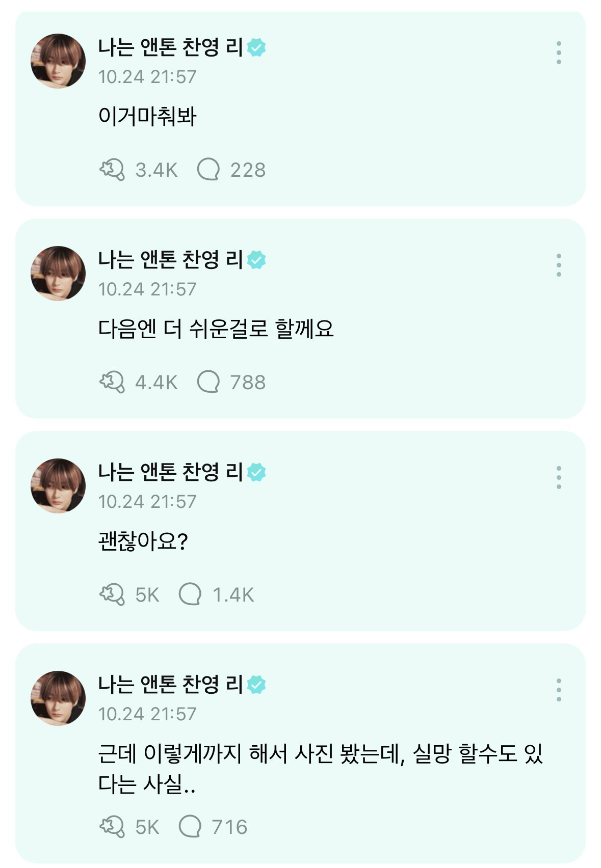
Task: Open avatar on 다음엔 더 쉬운걸로 post
Action: (58, 274)
